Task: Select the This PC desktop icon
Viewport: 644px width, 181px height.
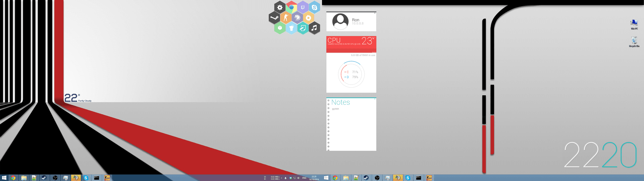Action: pyautogui.click(x=634, y=24)
